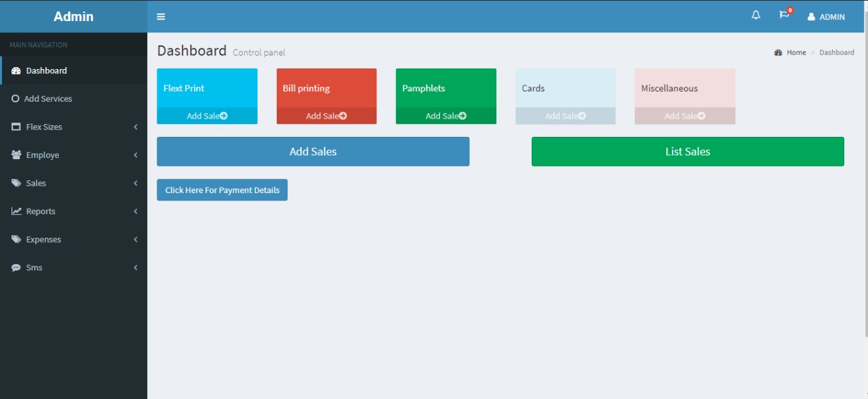
Task: Click the green List Sales button
Action: 688,152
